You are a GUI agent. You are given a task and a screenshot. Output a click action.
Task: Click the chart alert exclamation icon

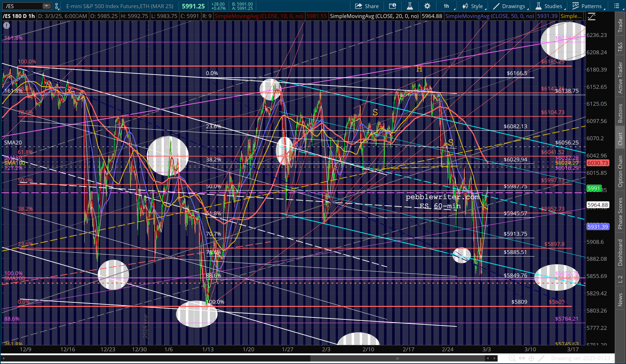point(7,25)
